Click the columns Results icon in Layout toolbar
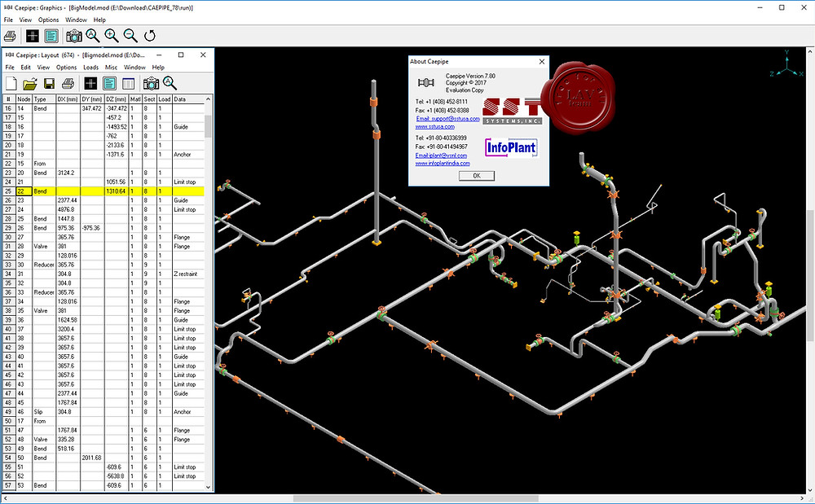 point(128,83)
